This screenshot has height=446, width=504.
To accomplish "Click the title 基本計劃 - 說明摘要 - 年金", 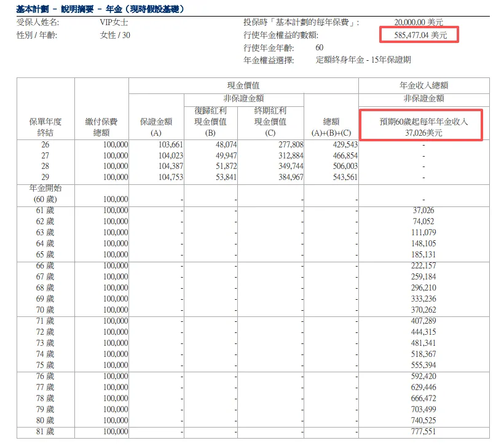I will pyautogui.click(x=101, y=9).
